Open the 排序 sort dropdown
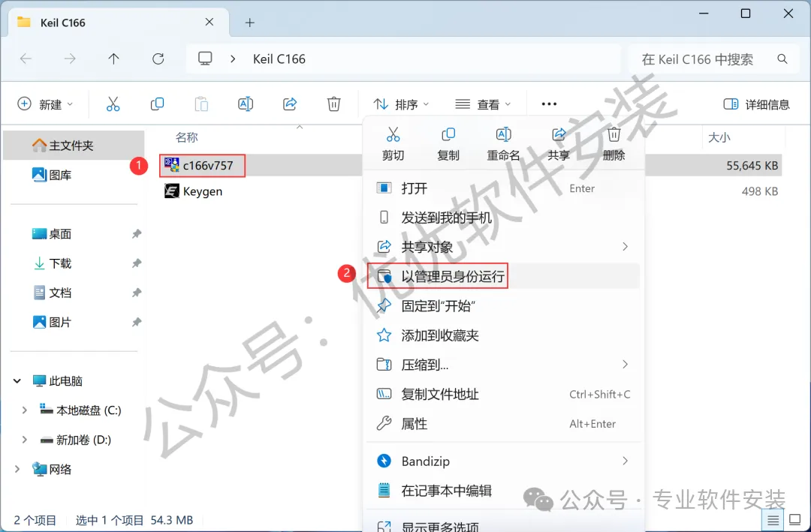811x532 pixels. click(x=401, y=104)
